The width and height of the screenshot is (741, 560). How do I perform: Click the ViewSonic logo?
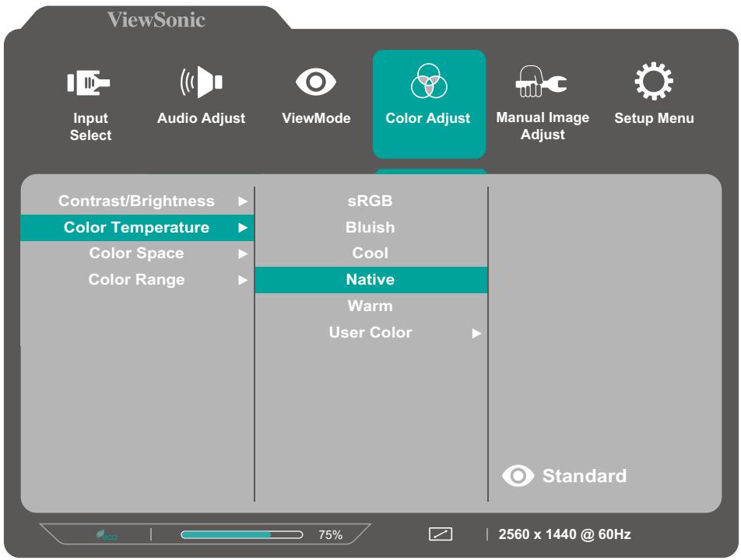(156, 19)
